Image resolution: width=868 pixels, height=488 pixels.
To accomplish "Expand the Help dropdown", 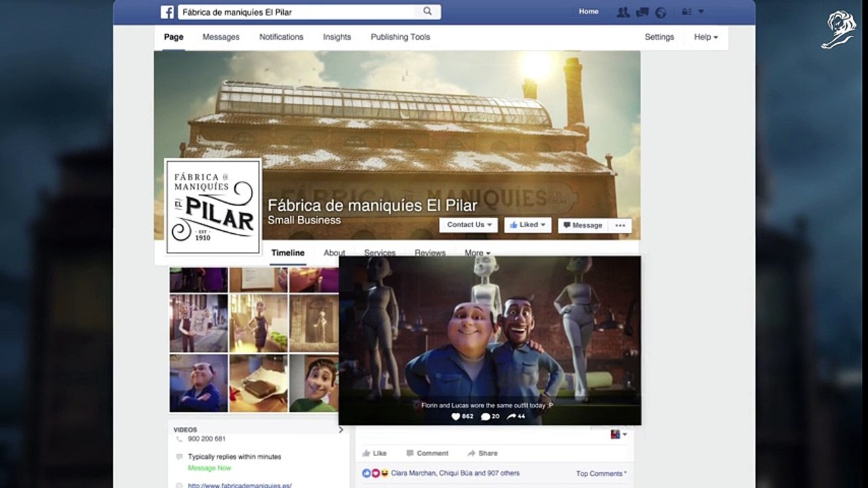I will [x=706, y=37].
